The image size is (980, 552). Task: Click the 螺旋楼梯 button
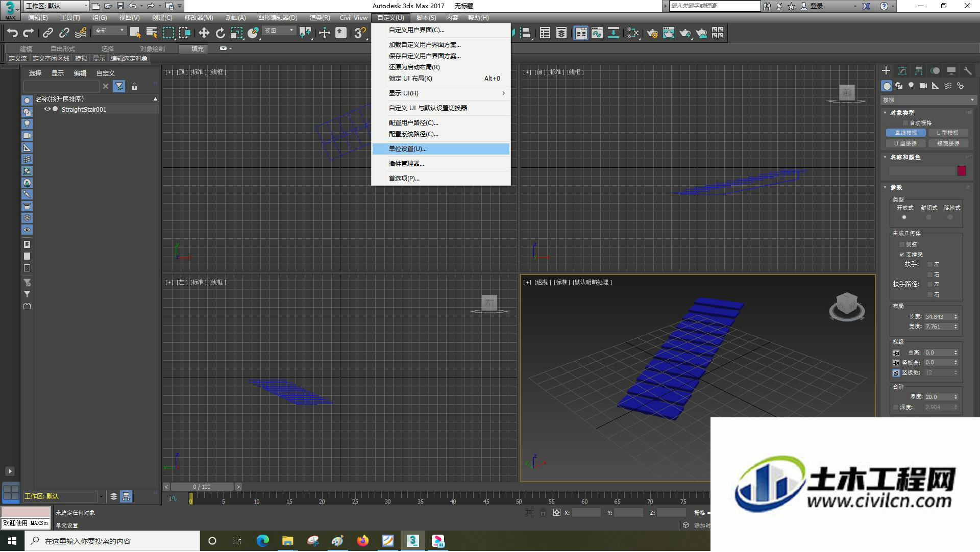click(x=948, y=143)
